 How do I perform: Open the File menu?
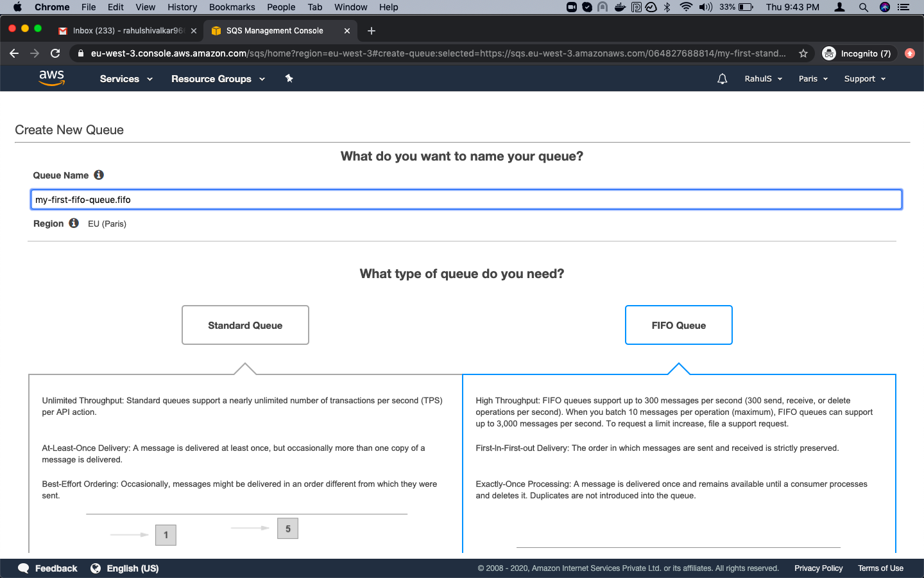tap(89, 7)
